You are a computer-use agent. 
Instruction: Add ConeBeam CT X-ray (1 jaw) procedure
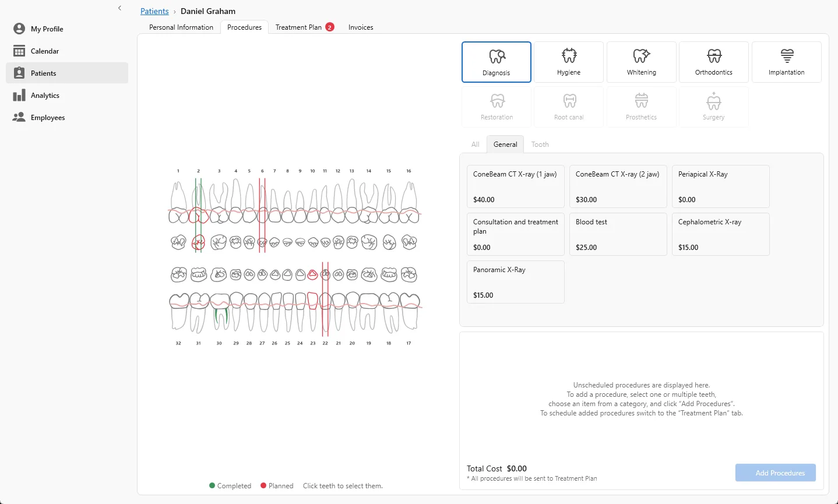[516, 186]
